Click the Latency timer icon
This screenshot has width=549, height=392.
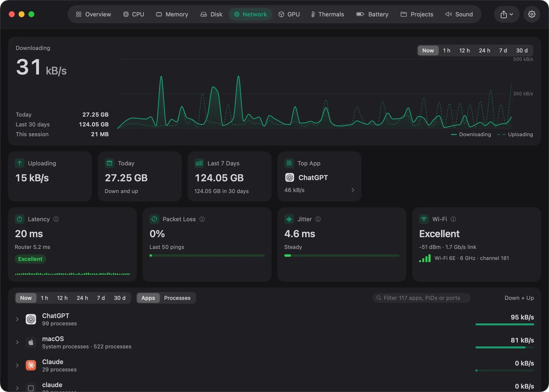(x=20, y=219)
